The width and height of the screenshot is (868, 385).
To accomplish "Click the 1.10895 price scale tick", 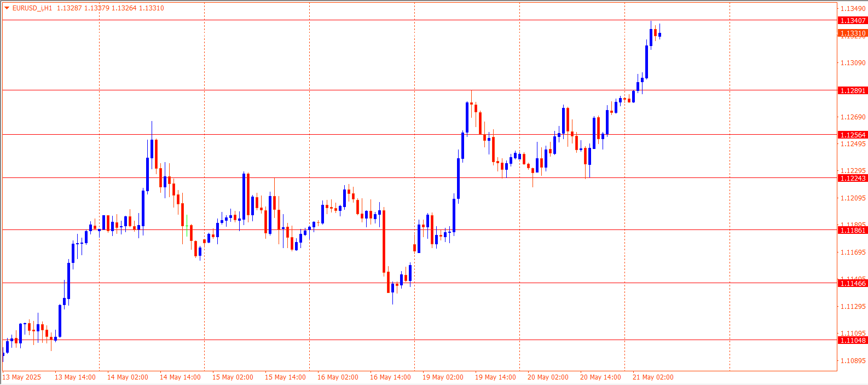I will tap(853, 361).
